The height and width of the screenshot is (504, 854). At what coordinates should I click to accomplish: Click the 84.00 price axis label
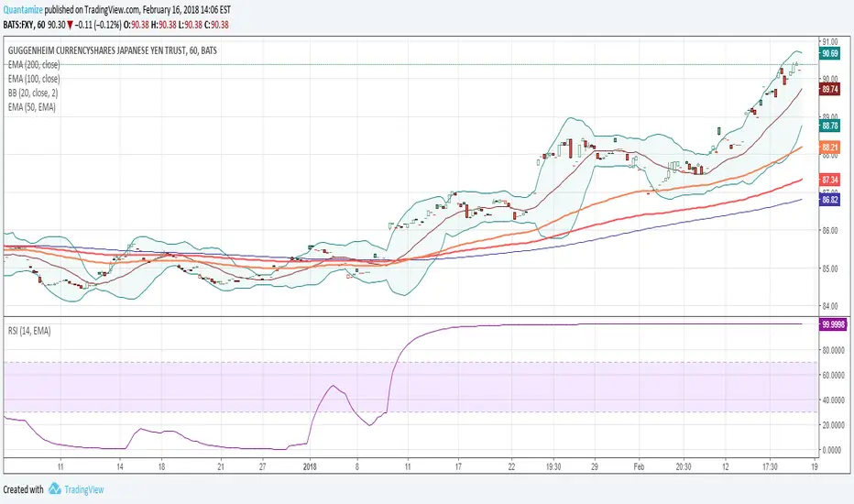click(830, 306)
